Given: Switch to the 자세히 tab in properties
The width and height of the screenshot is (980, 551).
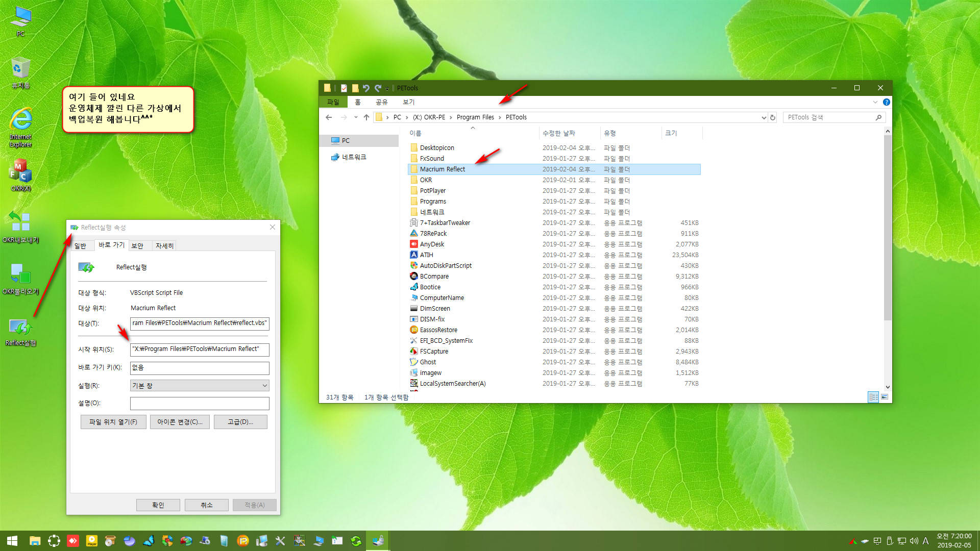Looking at the screenshot, I should (164, 246).
